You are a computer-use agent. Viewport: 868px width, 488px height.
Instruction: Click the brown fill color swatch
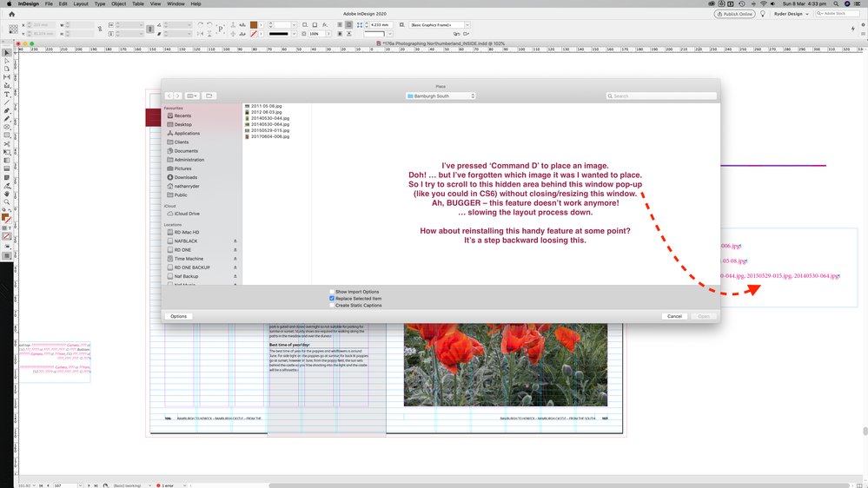pos(254,25)
